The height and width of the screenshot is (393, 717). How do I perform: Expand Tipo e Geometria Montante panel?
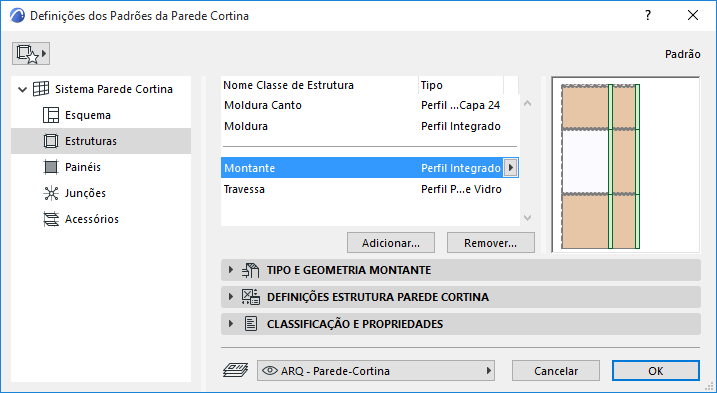pyautogui.click(x=231, y=270)
